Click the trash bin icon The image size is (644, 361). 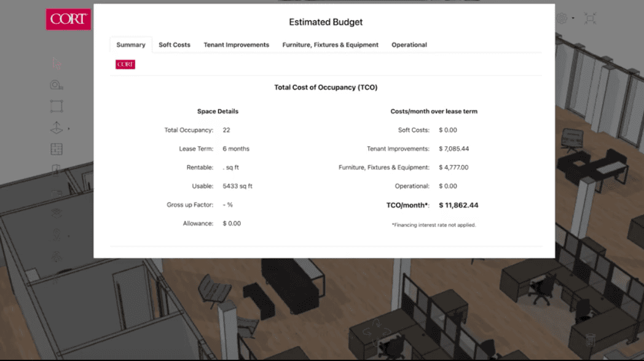[590, 340]
